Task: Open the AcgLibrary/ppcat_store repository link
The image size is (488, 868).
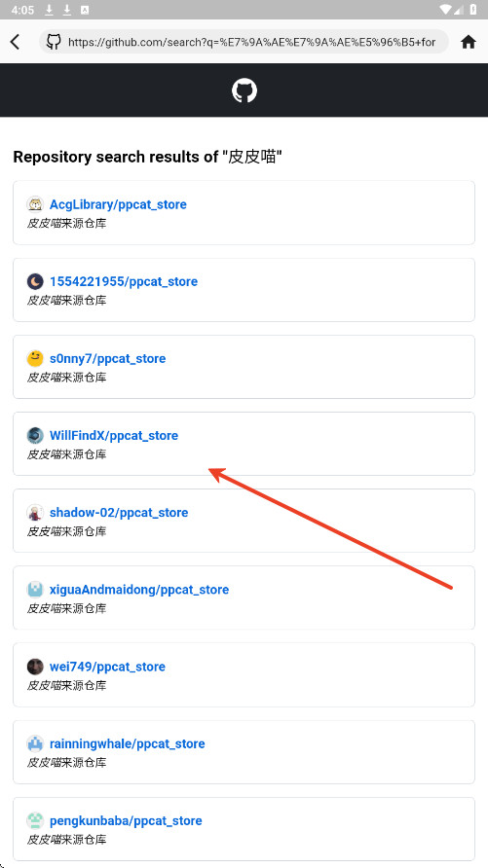Action: pos(118,204)
